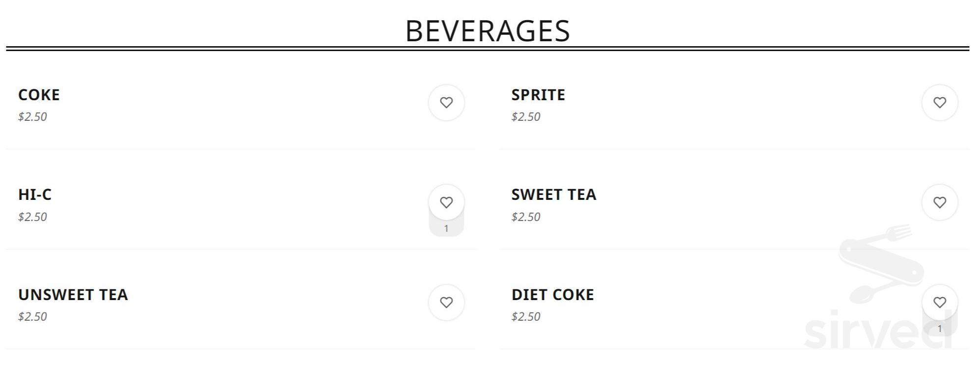This screenshot has width=980, height=387.
Task: Click the price listed below Sweet Tea
Action: tap(525, 217)
